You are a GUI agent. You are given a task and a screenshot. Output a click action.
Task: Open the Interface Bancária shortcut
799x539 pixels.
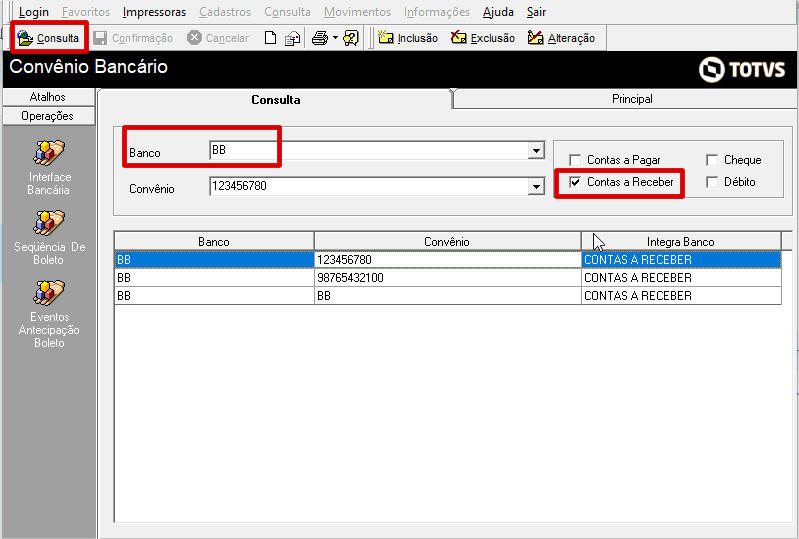[49, 168]
